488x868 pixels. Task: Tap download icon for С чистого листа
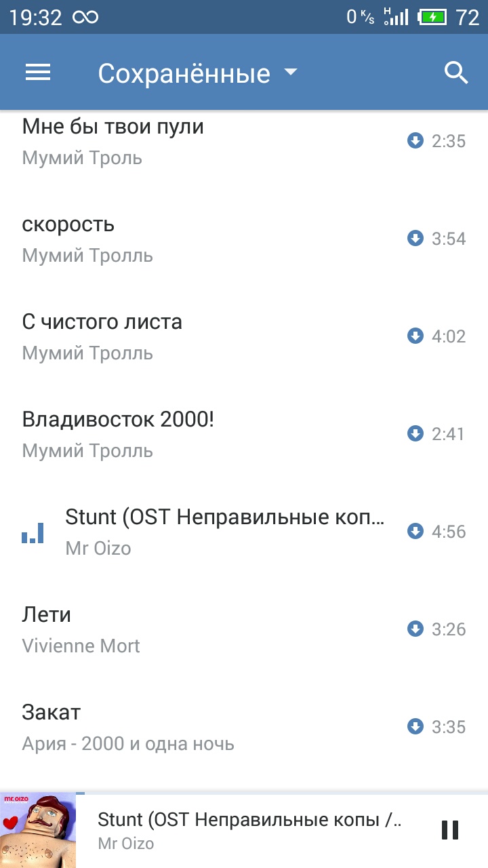tap(415, 336)
